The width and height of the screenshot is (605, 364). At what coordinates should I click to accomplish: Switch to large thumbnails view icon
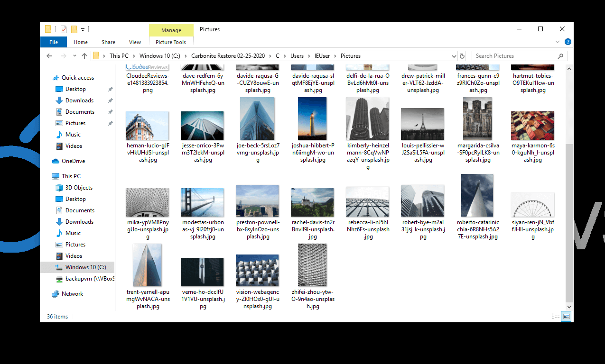(566, 316)
